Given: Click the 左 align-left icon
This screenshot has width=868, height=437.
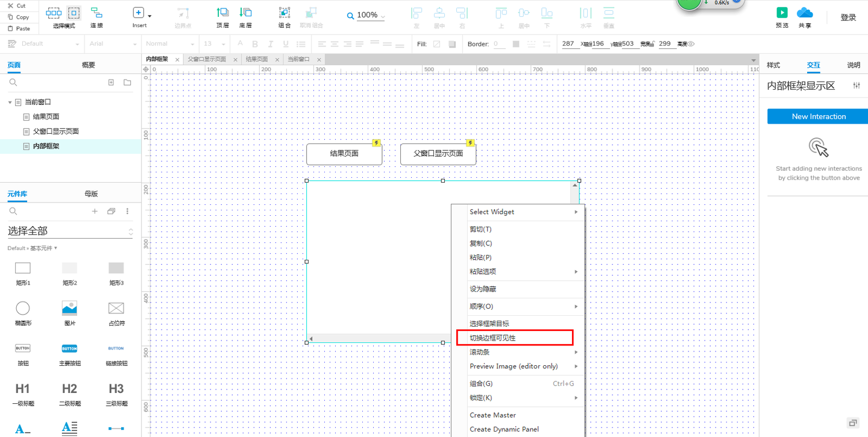Looking at the screenshot, I should pyautogui.click(x=417, y=13).
